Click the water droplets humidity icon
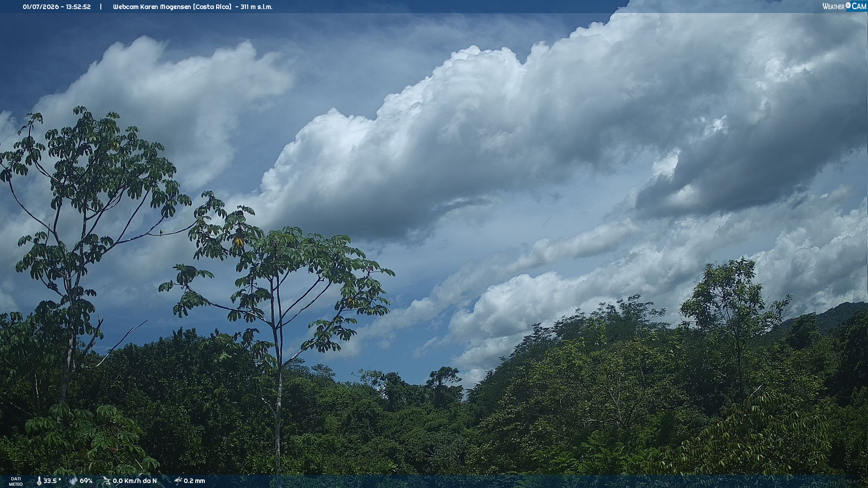 tap(73, 481)
